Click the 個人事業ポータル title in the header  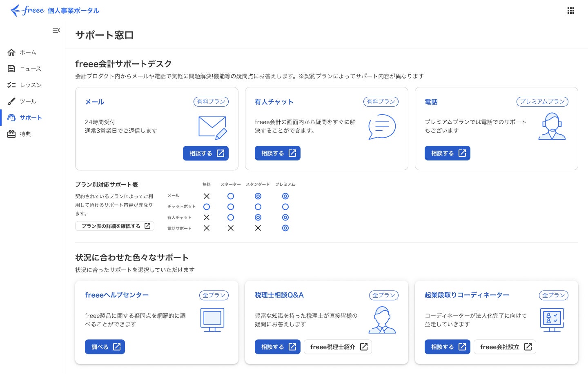(x=73, y=11)
